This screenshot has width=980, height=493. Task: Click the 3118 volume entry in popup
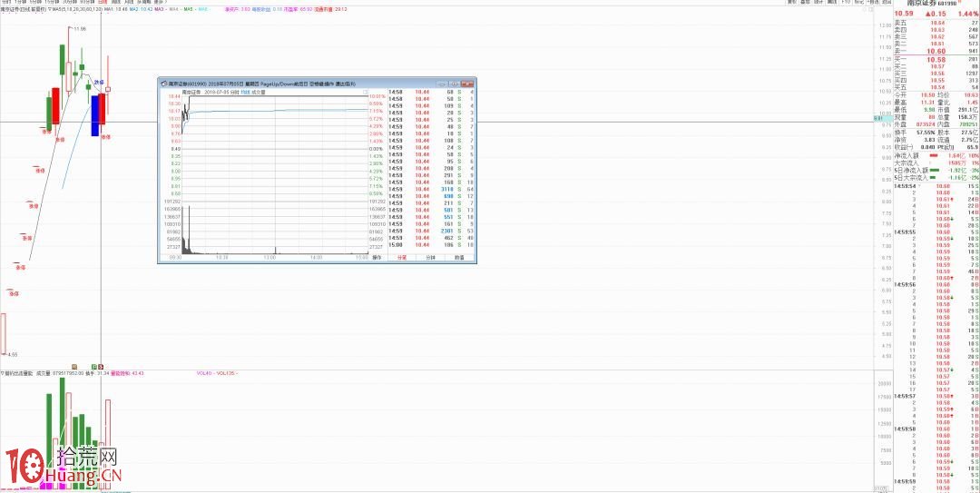pos(446,188)
